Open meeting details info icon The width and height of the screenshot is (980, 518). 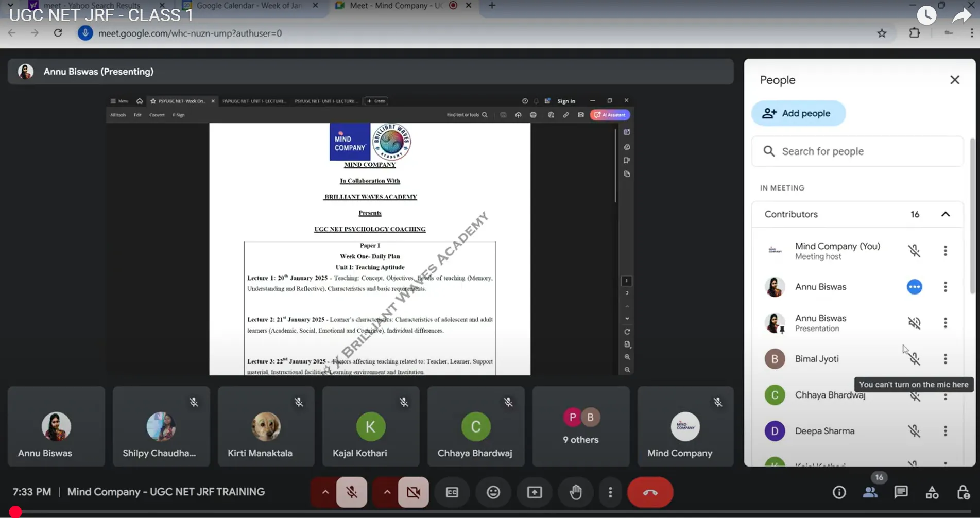(839, 492)
